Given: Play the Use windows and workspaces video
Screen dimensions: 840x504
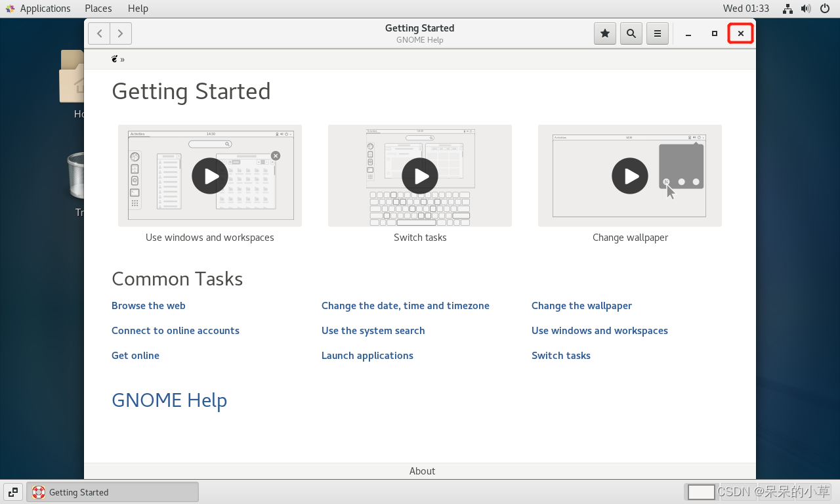Looking at the screenshot, I should [x=209, y=175].
